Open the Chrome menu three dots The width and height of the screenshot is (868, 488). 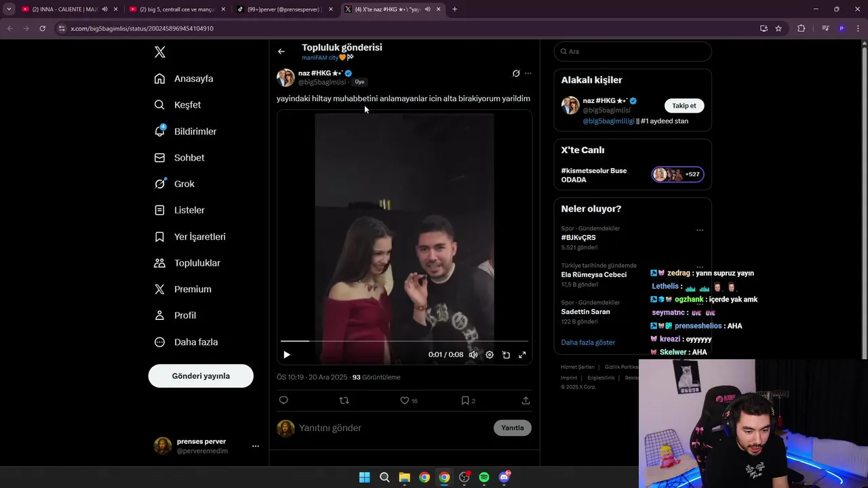click(x=856, y=28)
